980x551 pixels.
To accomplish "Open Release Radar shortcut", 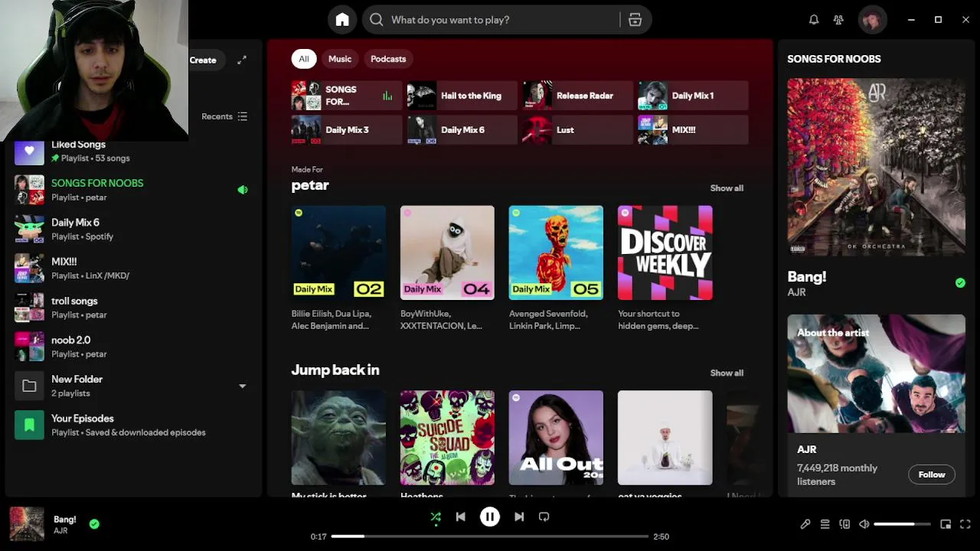I will tap(577, 96).
